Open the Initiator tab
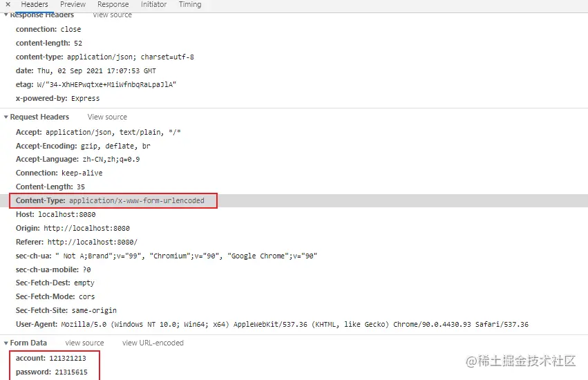This screenshot has width=588, height=380. click(154, 5)
